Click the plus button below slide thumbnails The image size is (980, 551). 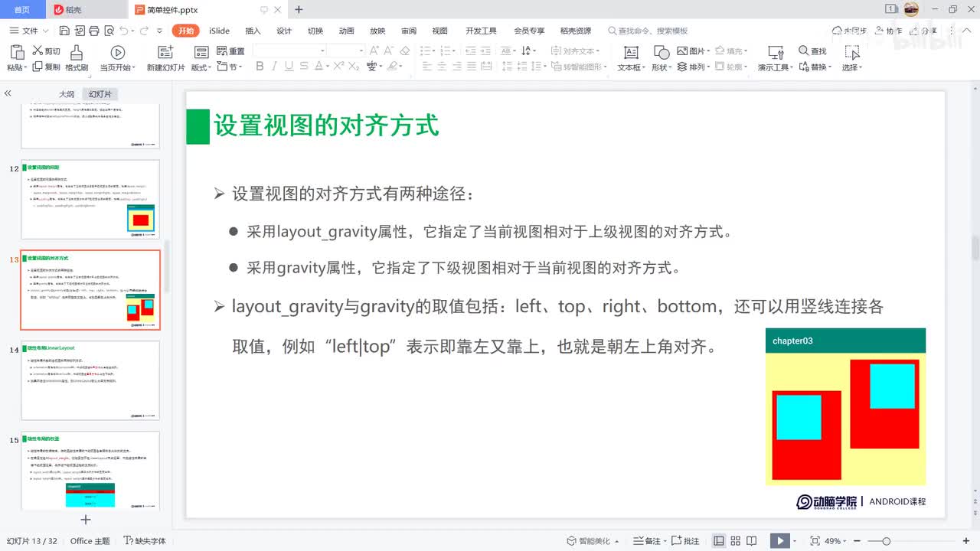click(86, 520)
